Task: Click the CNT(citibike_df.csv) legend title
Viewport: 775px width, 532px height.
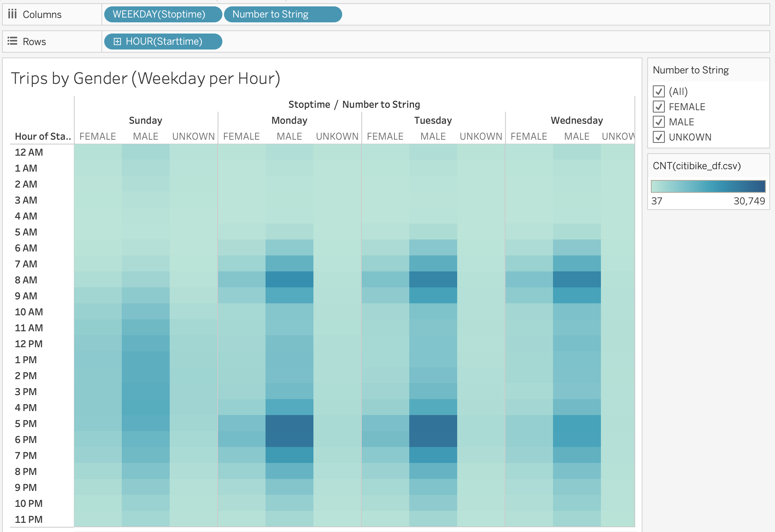Action: (696, 166)
